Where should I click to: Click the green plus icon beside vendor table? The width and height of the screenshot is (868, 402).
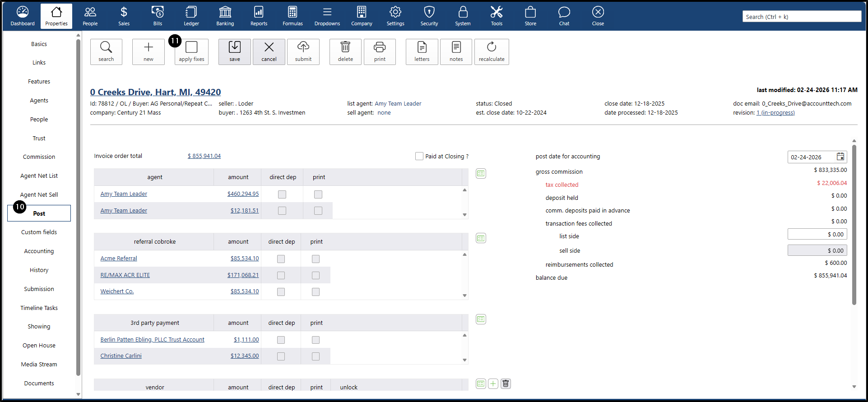coord(493,384)
